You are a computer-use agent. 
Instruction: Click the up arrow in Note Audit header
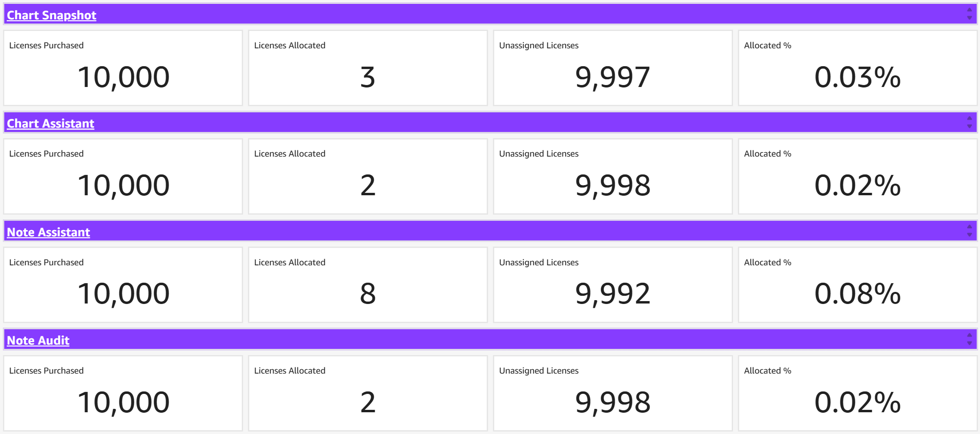969,335
